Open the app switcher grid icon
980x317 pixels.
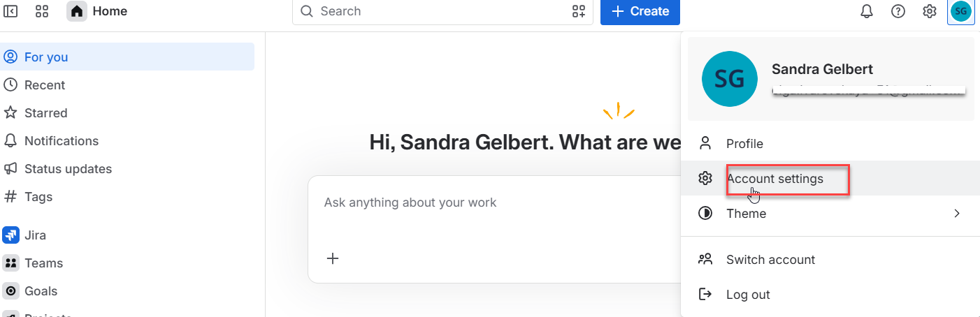point(42,11)
